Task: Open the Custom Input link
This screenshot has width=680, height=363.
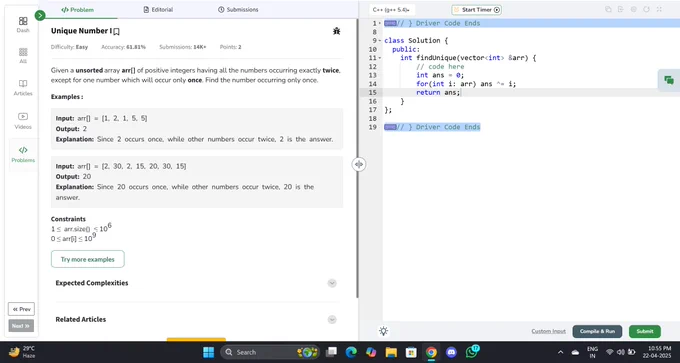Action: pos(549,331)
